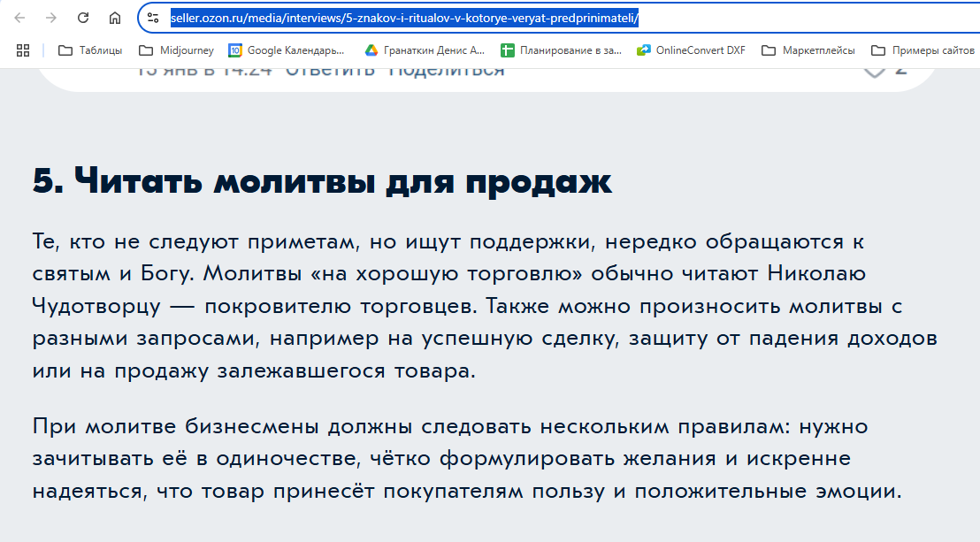980x542 pixels.
Task: Click the heading Читать молитвы для продаж
Action: coord(322,181)
